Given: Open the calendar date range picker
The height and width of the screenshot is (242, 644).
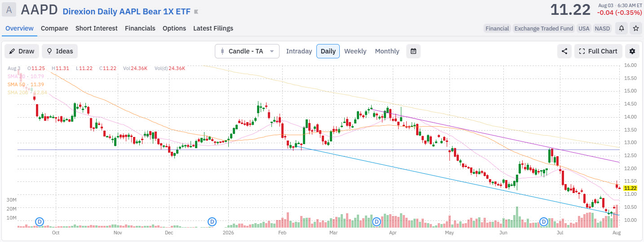Looking at the screenshot, I should (x=413, y=51).
